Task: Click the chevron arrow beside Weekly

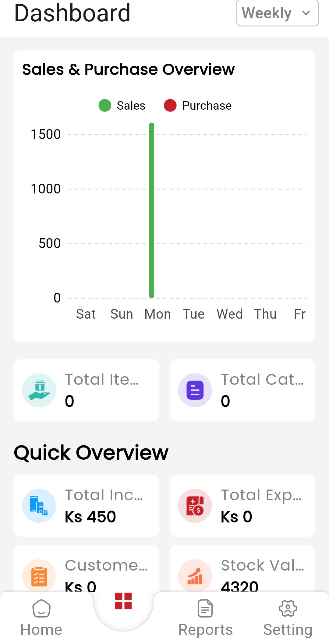Action: pyautogui.click(x=306, y=13)
